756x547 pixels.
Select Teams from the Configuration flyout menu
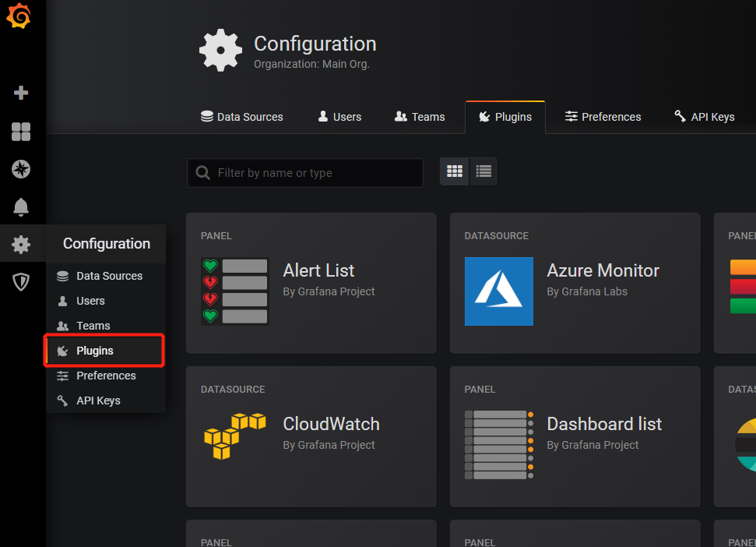[93, 326]
